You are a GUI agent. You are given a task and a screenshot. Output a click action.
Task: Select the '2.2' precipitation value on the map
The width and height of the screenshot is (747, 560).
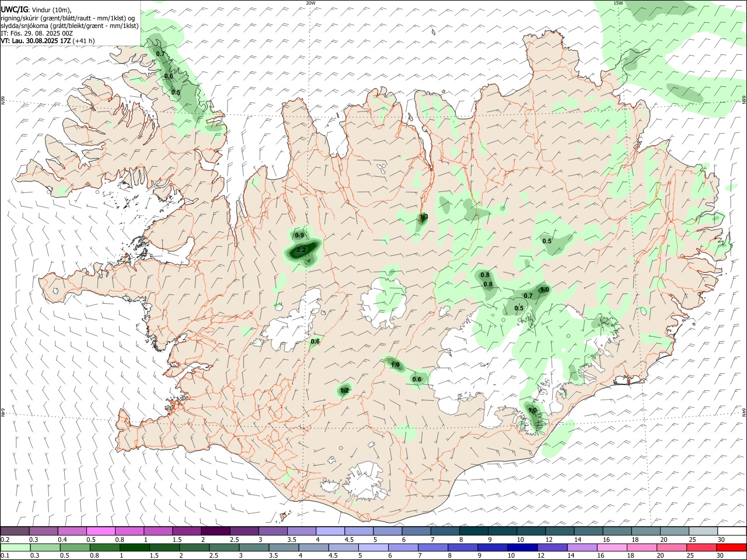(301, 250)
